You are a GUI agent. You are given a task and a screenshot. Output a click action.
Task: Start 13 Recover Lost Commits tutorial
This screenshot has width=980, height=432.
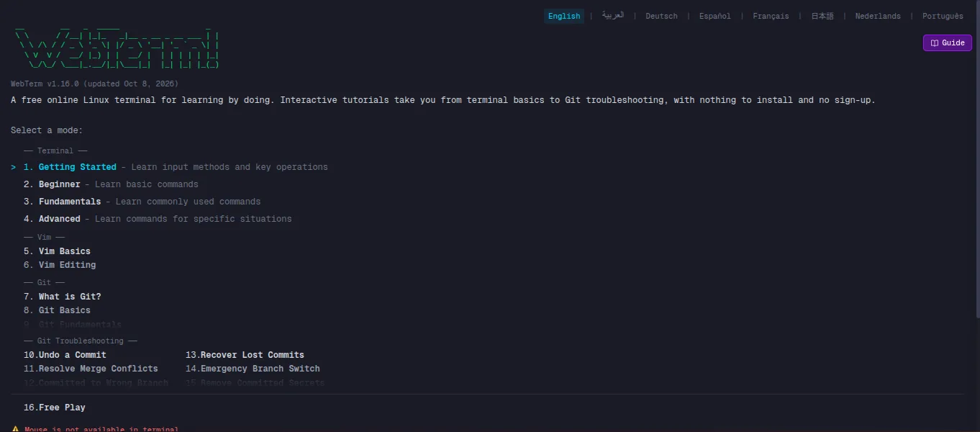click(245, 355)
